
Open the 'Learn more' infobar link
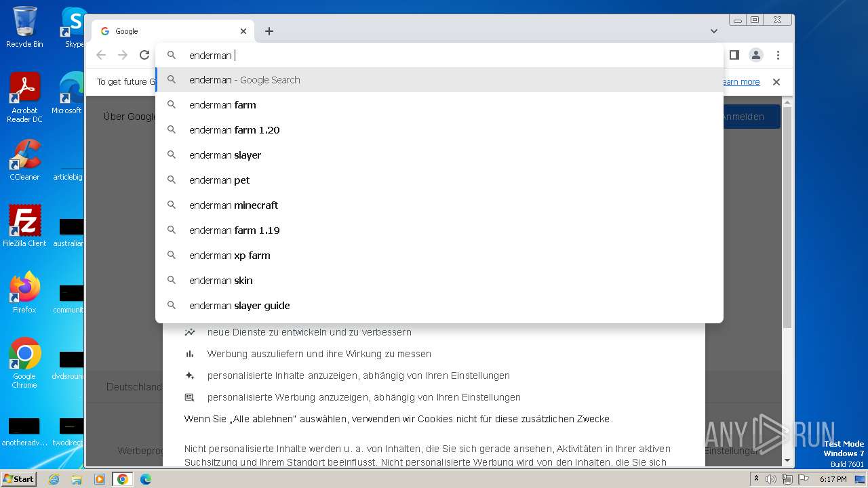point(741,82)
